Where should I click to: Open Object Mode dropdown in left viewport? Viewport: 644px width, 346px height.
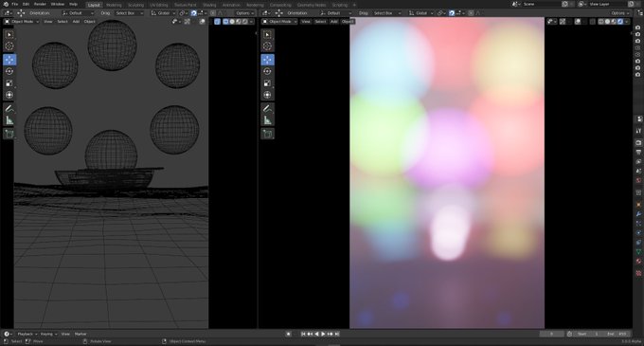click(x=22, y=22)
